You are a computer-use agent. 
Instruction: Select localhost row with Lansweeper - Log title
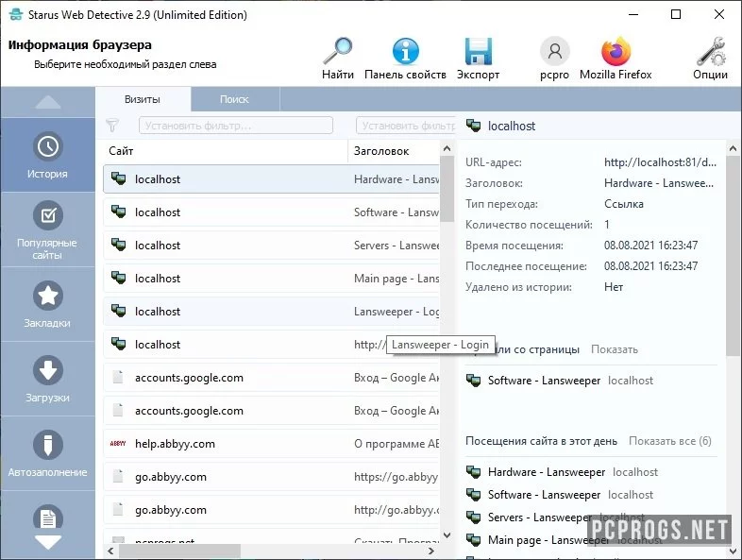click(272, 312)
